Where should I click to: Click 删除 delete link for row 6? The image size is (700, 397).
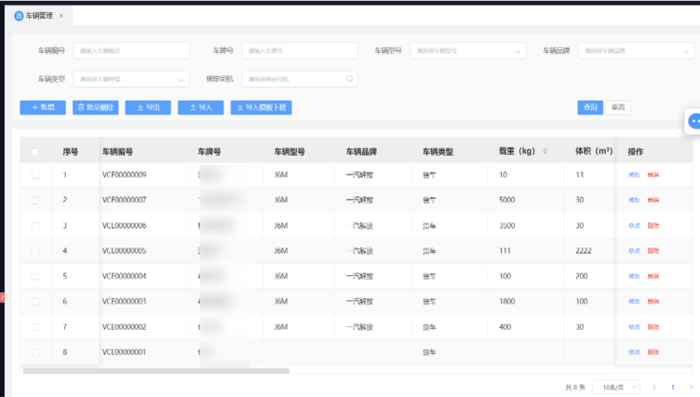tap(653, 301)
